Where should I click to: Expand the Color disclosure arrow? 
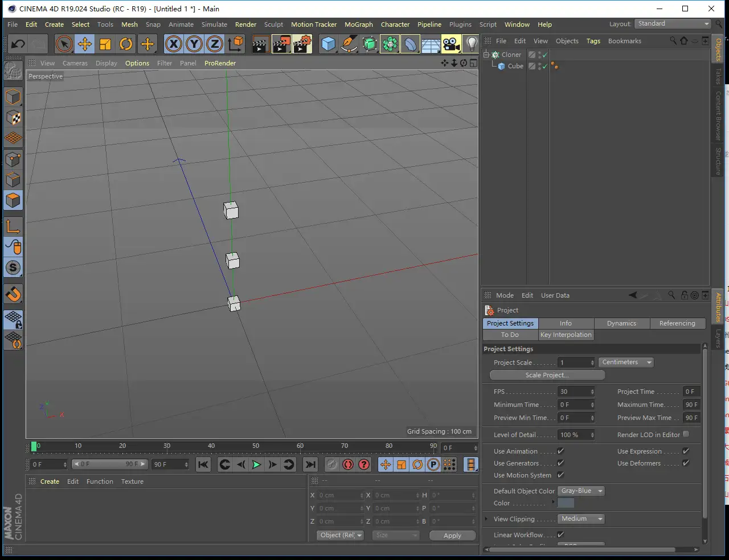tap(553, 502)
